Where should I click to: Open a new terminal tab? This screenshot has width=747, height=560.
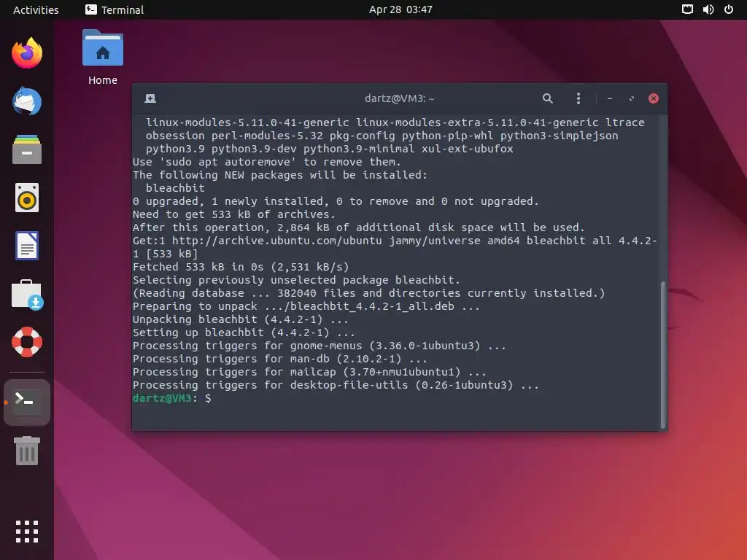[x=150, y=98]
